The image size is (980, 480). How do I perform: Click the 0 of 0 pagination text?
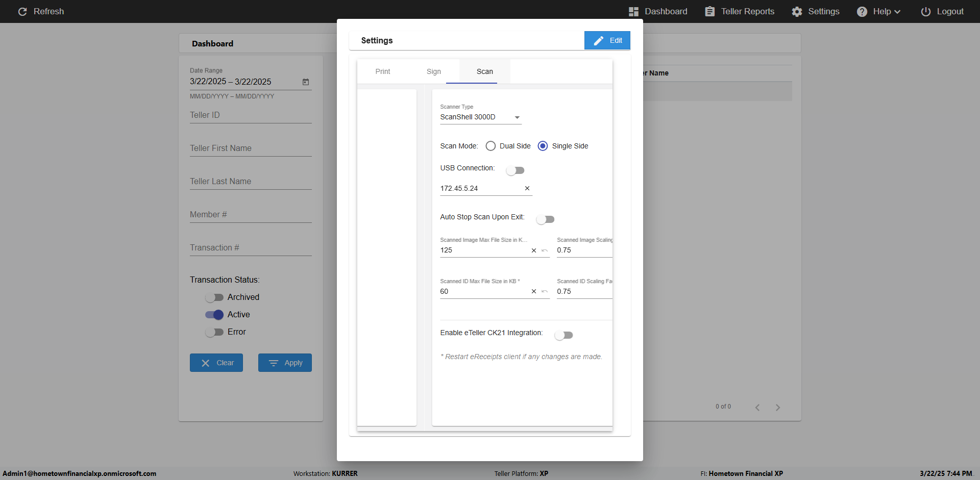tap(723, 407)
